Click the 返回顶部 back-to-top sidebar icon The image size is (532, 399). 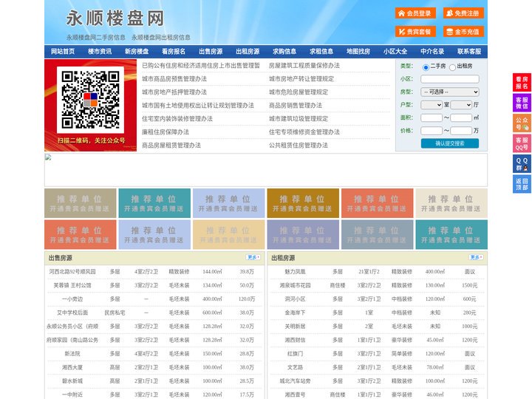(x=522, y=184)
